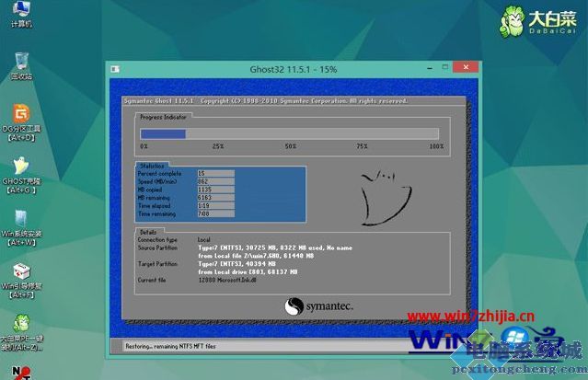Click the Time remaining value 7:08
This screenshot has height=380, width=588.
tap(216, 213)
